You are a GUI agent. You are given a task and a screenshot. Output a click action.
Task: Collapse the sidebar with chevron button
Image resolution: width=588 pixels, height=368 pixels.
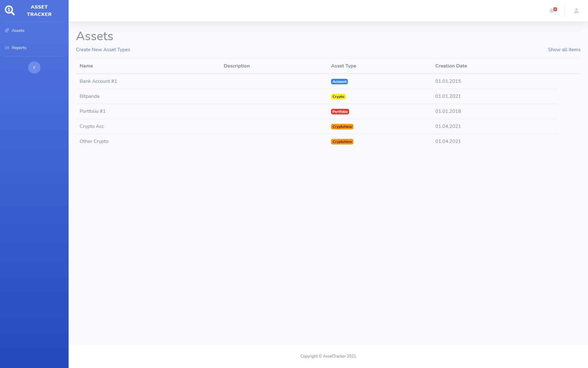pyautogui.click(x=34, y=67)
